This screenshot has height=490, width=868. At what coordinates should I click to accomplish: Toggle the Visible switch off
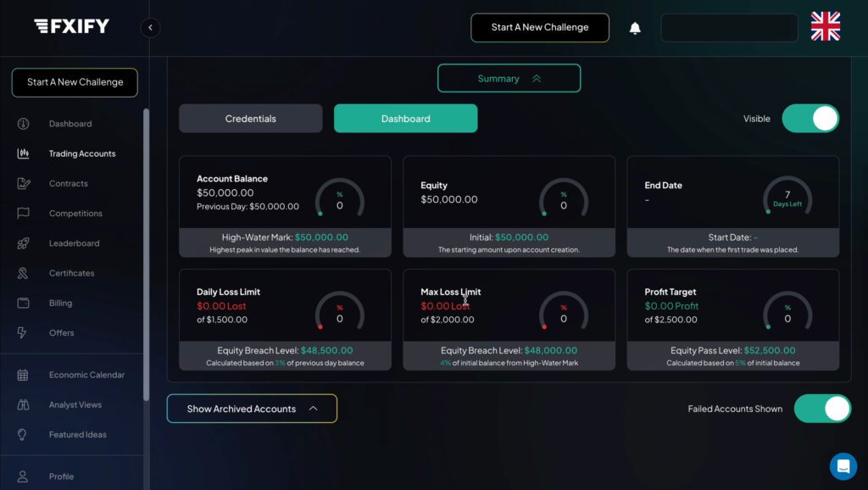pos(810,119)
